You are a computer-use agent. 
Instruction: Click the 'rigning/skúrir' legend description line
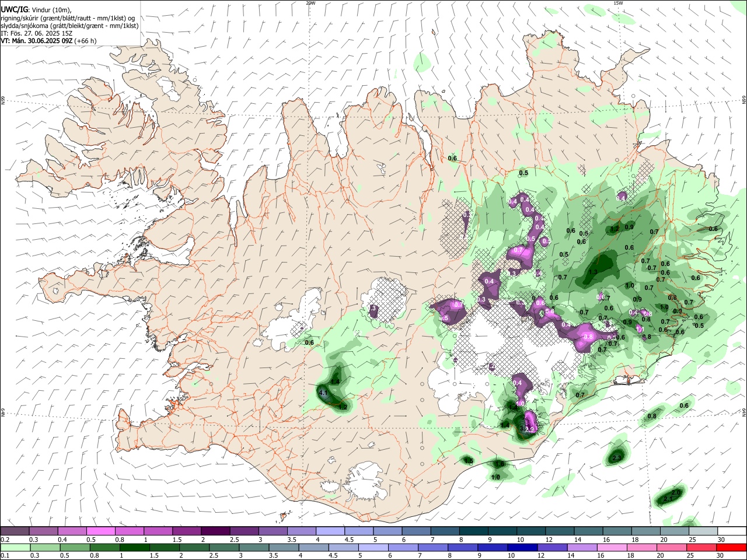point(68,18)
